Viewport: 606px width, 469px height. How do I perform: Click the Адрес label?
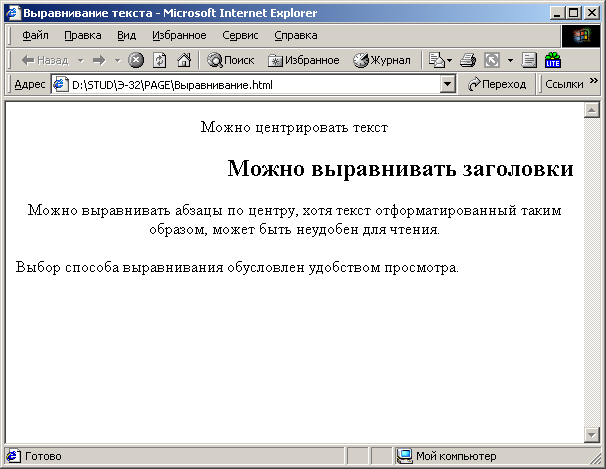click(x=30, y=84)
